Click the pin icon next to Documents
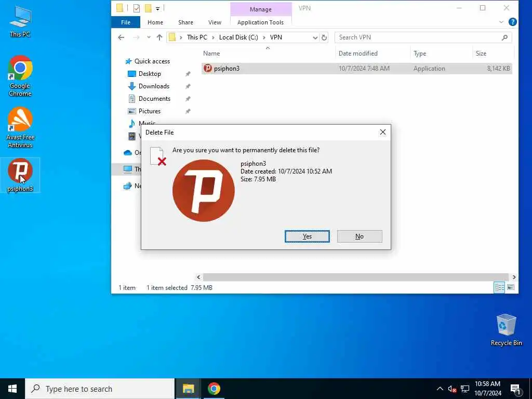 coord(188,99)
